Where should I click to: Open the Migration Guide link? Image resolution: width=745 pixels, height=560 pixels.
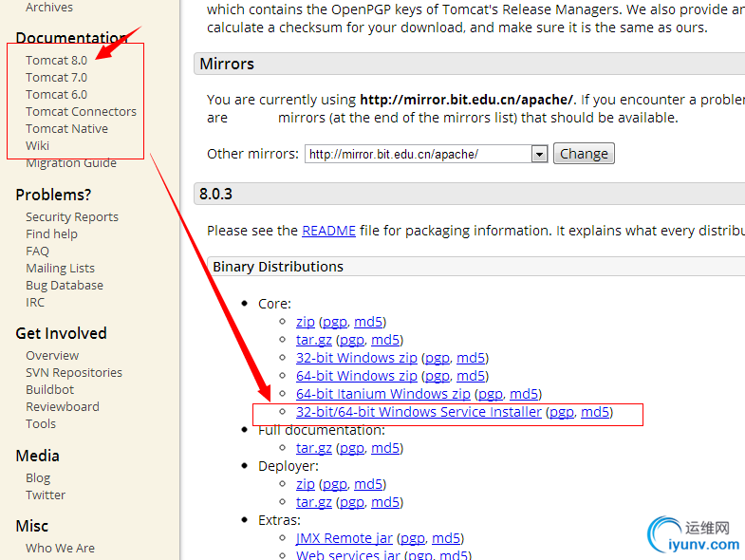point(71,163)
